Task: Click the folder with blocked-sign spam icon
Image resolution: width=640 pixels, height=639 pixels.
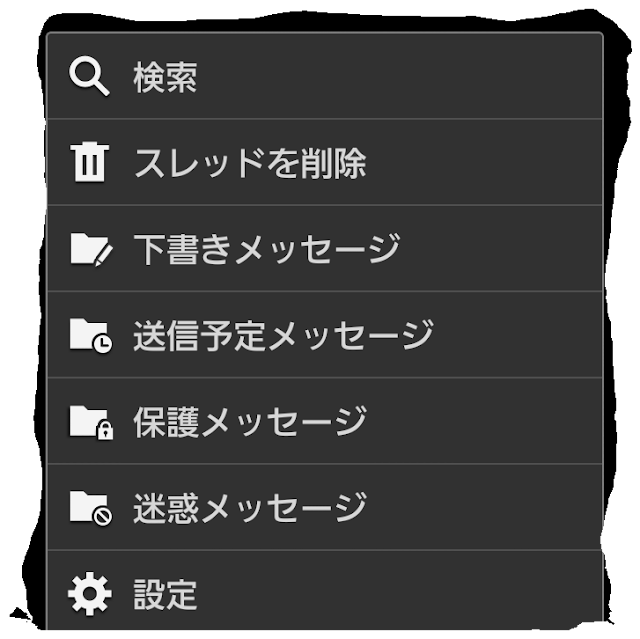Action: click(91, 508)
